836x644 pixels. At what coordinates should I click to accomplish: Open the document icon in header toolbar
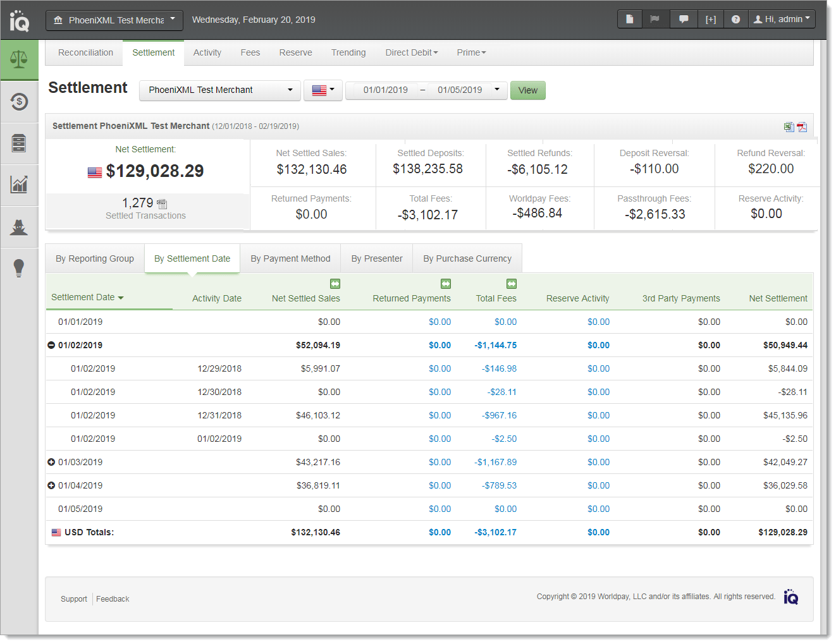(630, 19)
